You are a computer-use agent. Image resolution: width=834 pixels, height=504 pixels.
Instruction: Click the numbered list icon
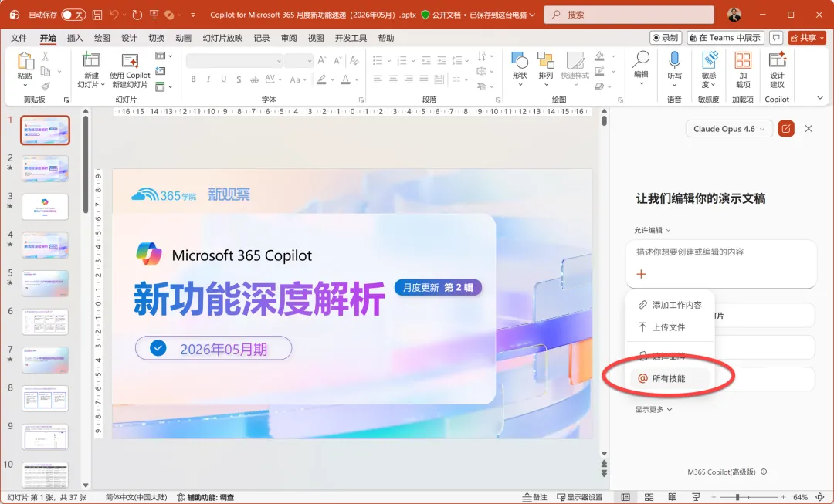tap(402, 60)
